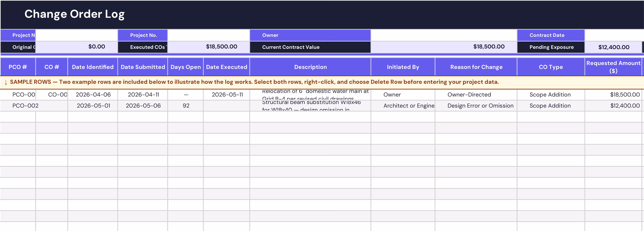Screen dimensions: 644x231
Task: Click the $12,400.00 requested amount for PCO-002
Action: (614, 106)
